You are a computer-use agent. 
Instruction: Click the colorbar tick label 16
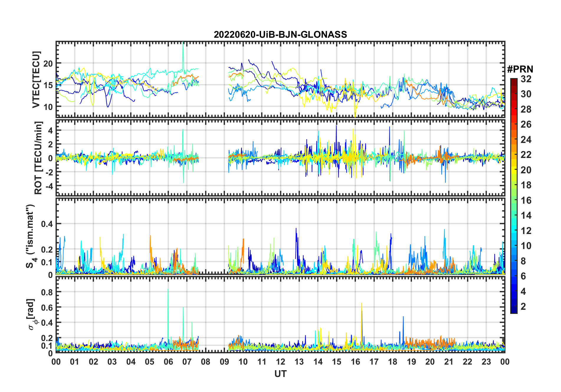coord(526,200)
